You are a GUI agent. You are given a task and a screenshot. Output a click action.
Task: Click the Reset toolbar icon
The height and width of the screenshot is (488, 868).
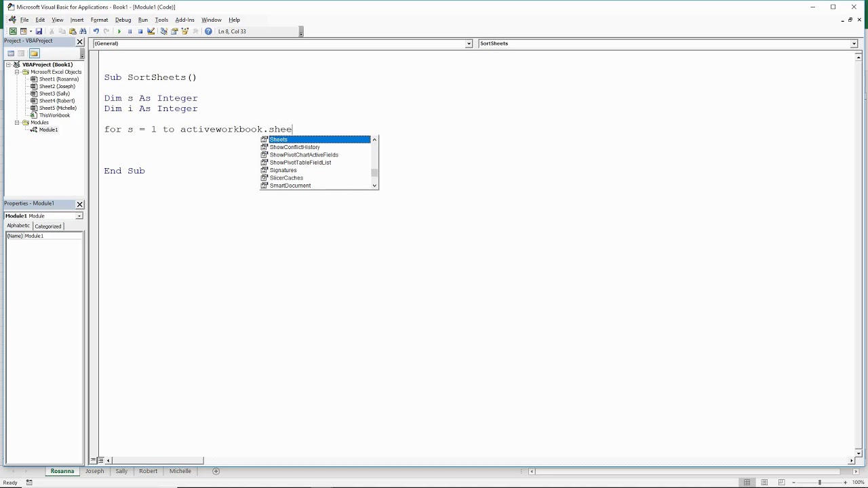(140, 31)
